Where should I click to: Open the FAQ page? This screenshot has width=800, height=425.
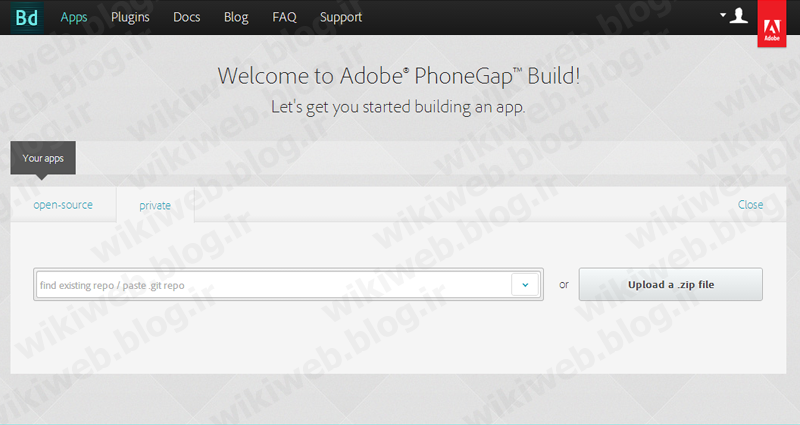284,17
